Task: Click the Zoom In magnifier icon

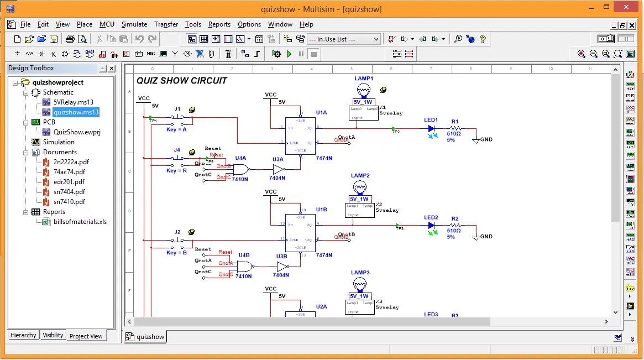Action: pyautogui.click(x=582, y=54)
